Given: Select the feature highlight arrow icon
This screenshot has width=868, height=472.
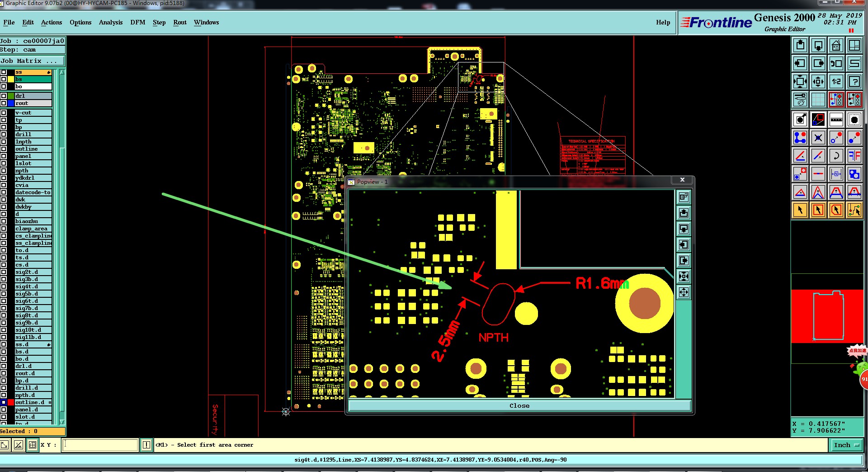Looking at the screenshot, I should (800, 119).
